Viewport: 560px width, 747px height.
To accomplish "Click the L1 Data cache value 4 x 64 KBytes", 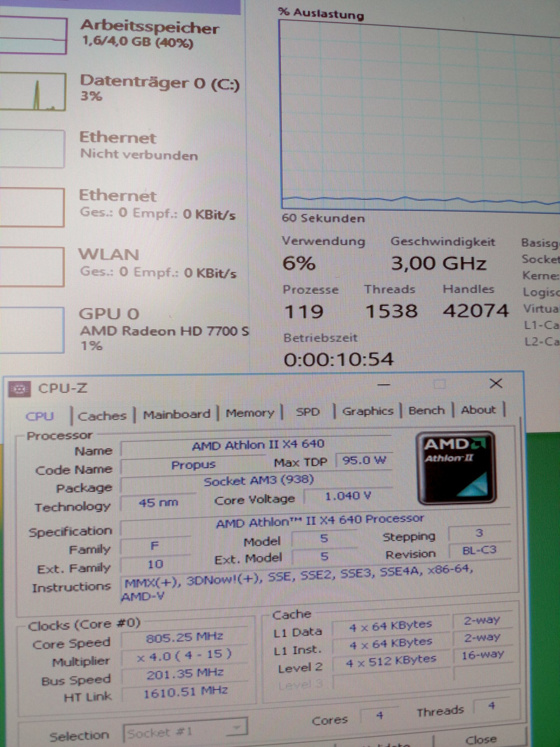I will [x=391, y=626].
